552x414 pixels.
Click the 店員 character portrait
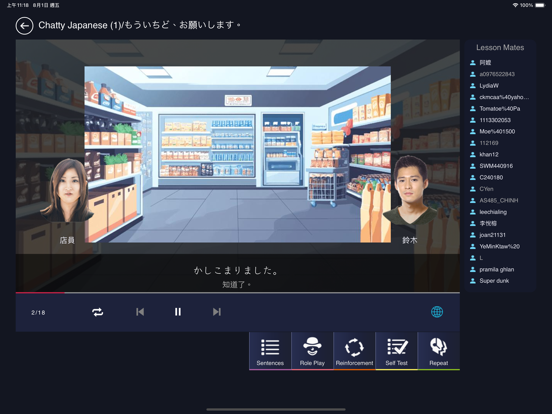click(x=67, y=190)
